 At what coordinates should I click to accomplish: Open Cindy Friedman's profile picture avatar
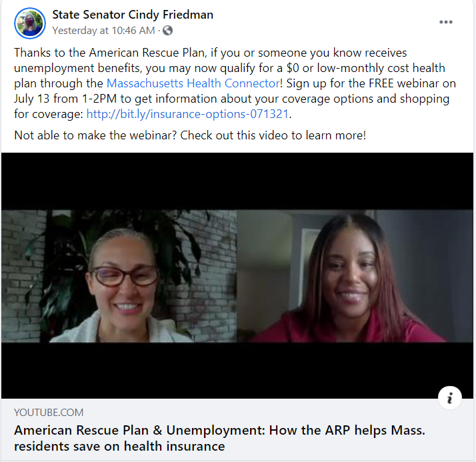(x=30, y=23)
